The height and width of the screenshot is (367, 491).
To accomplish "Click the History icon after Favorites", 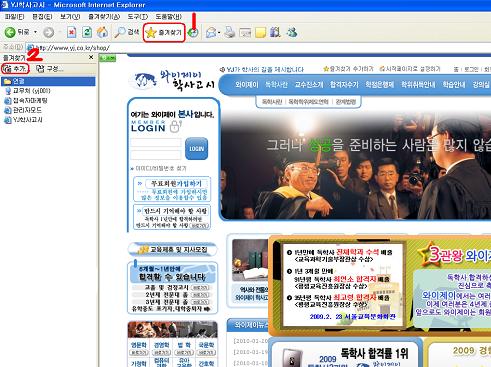I will pos(193,33).
